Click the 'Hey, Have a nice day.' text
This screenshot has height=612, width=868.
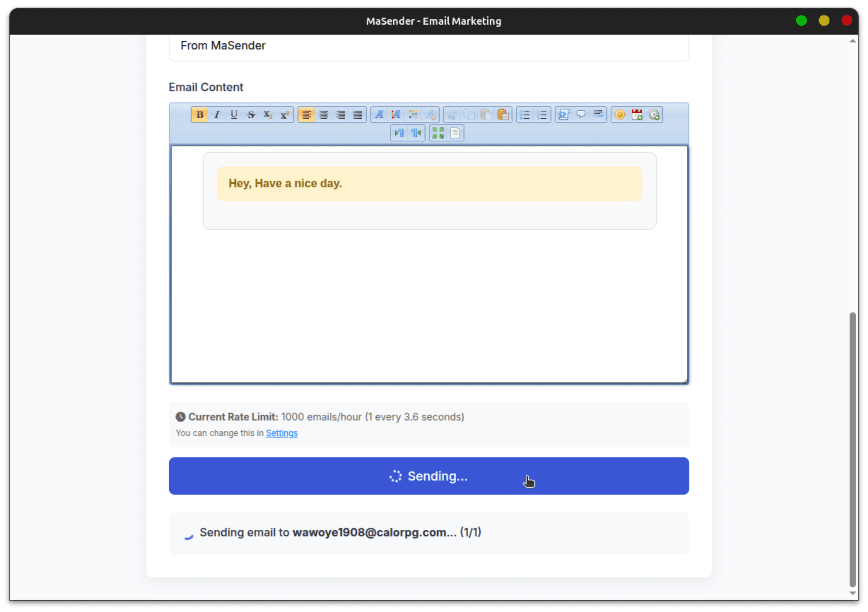coord(285,183)
